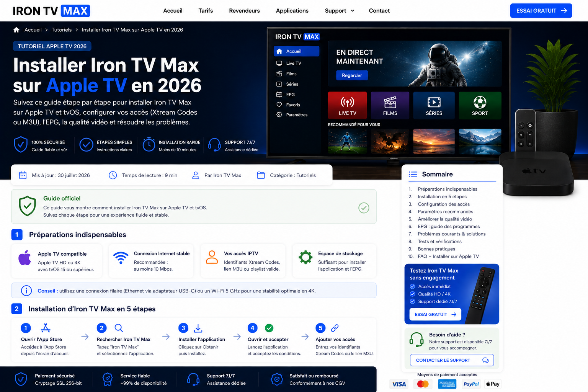Click the 100% Sécurisé shield icon
Viewport: 588px width, 392px height.
point(21,145)
